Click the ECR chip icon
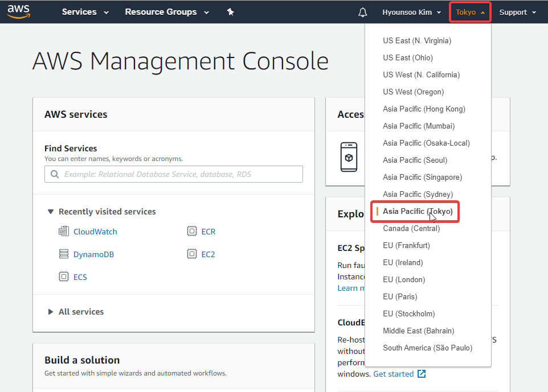Viewport: 548px width, 392px height. point(192,231)
